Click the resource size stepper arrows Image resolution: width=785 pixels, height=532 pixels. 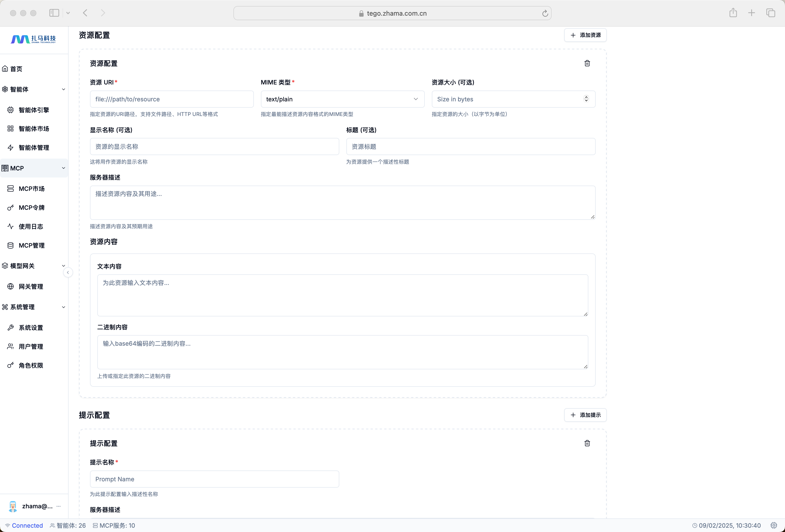pyautogui.click(x=586, y=99)
